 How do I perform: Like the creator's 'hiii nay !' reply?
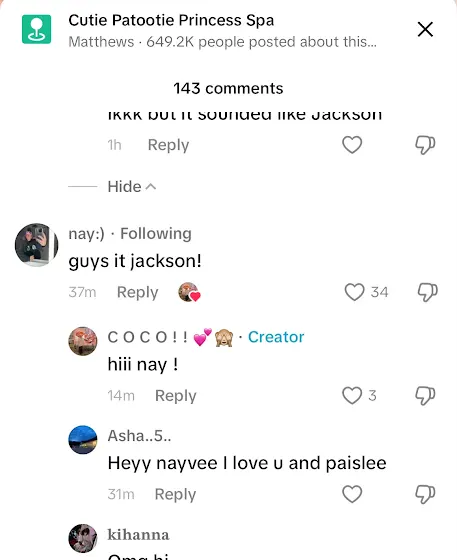(352, 395)
